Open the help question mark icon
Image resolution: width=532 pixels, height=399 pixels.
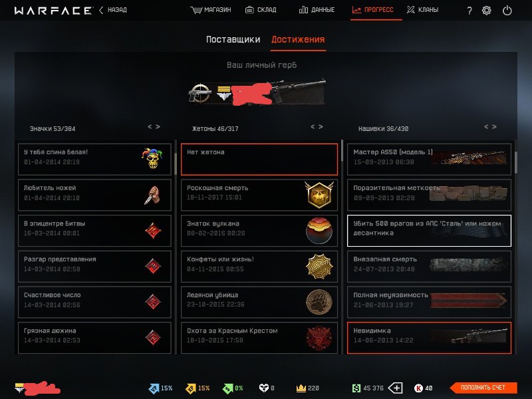coord(469,11)
